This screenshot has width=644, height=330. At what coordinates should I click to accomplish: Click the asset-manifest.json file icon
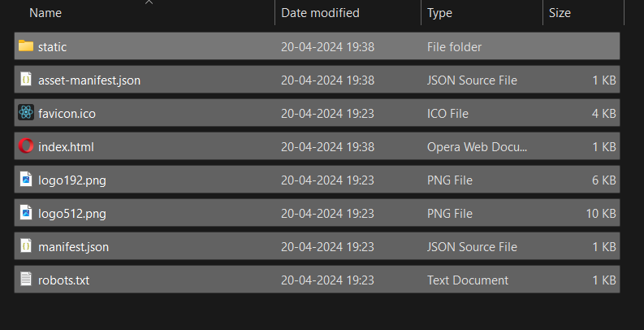(26, 79)
